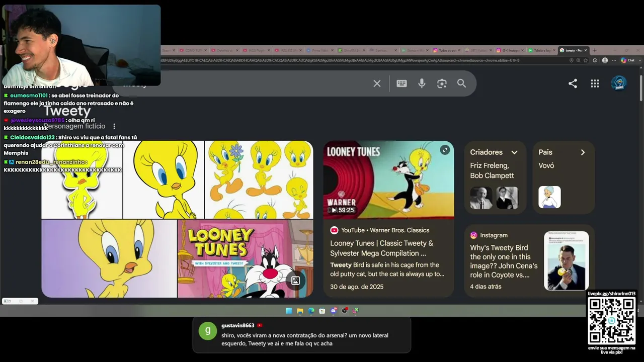644x362 pixels.
Task: Open the Windows Start menu
Action: tap(289, 311)
